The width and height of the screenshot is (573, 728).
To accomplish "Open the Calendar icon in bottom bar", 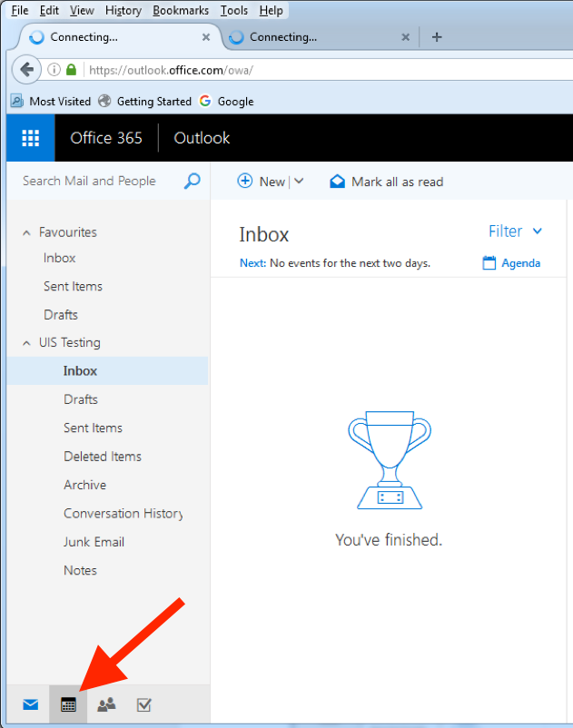I will [68, 704].
